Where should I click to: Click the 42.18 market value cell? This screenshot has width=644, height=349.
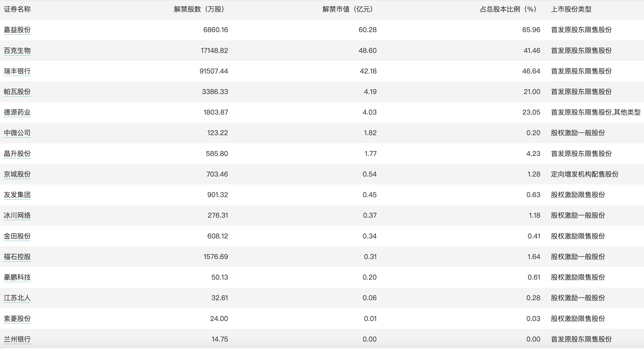click(368, 71)
